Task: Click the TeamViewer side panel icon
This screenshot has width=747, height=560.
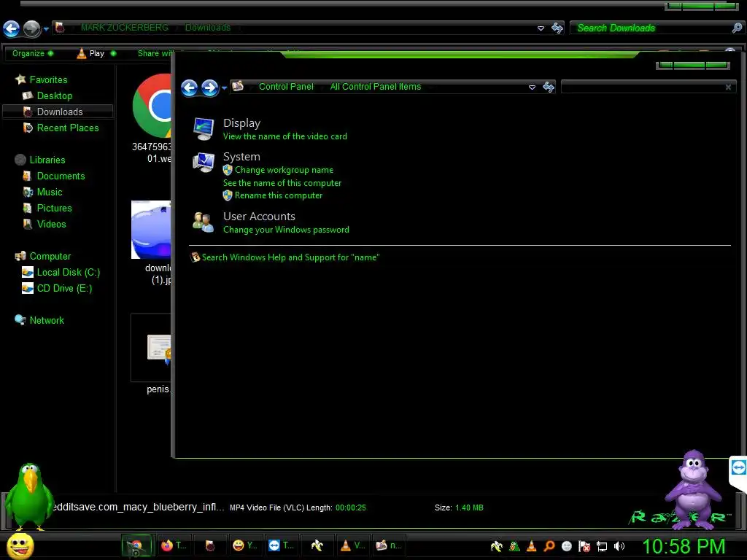Action: point(738,467)
